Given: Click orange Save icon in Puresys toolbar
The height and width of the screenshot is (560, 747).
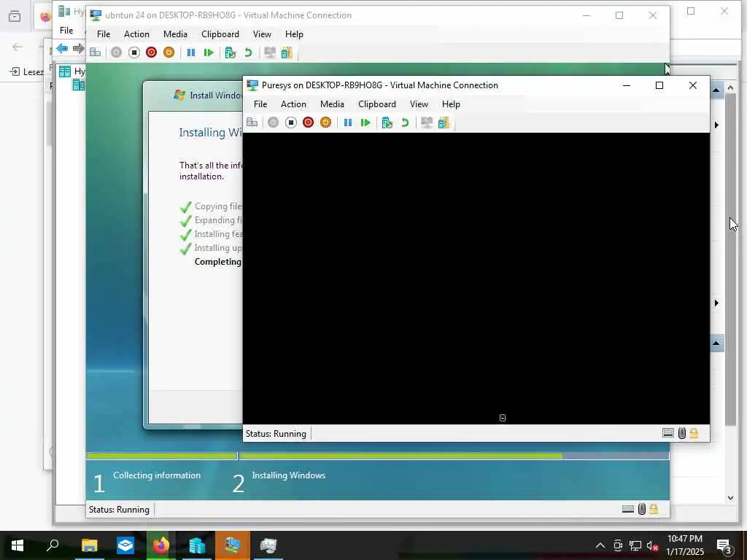Looking at the screenshot, I should (326, 122).
